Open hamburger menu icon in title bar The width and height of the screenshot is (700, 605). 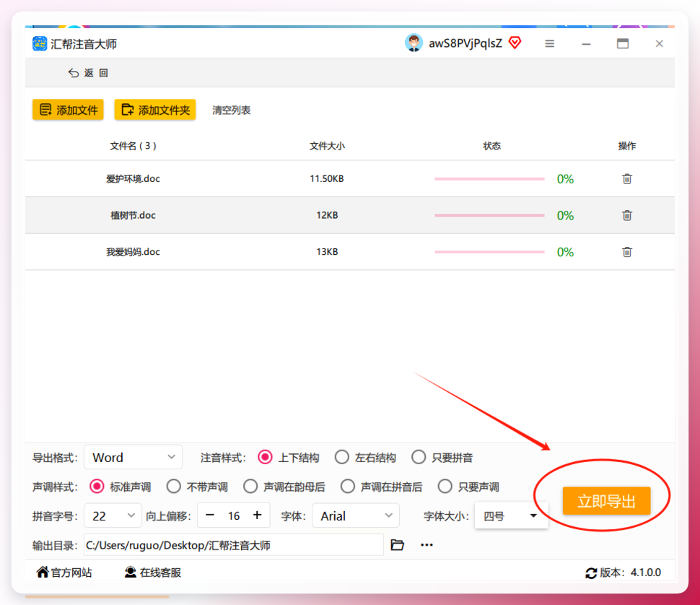point(550,44)
